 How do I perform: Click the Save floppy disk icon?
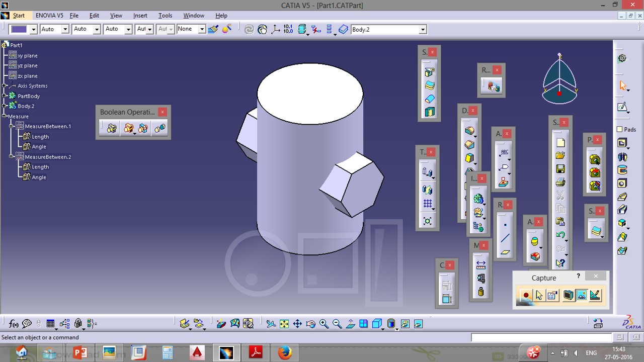point(560,169)
